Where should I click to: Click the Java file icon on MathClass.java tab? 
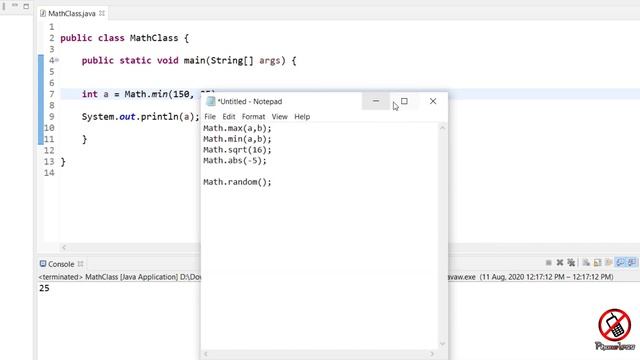tap(43, 13)
